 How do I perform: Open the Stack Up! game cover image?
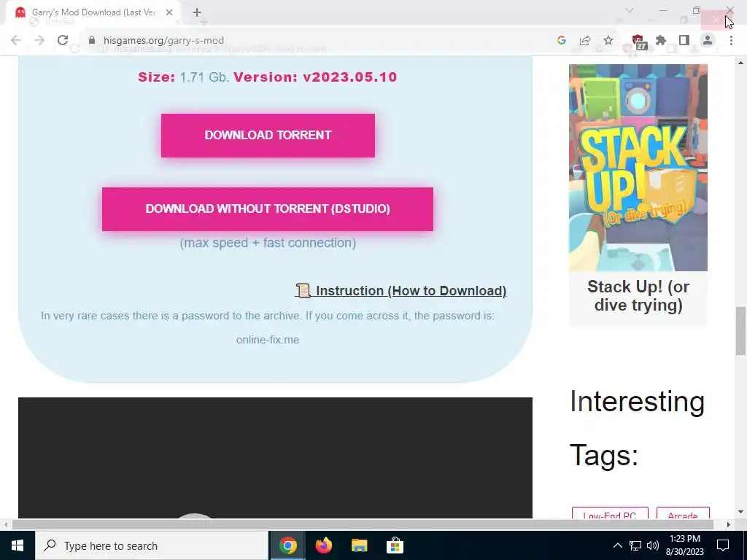tap(638, 168)
